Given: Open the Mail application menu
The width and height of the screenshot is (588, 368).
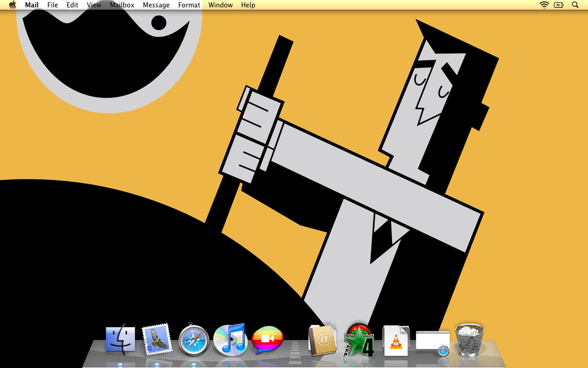Looking at the screenshot, I should [x=32, y=5].
